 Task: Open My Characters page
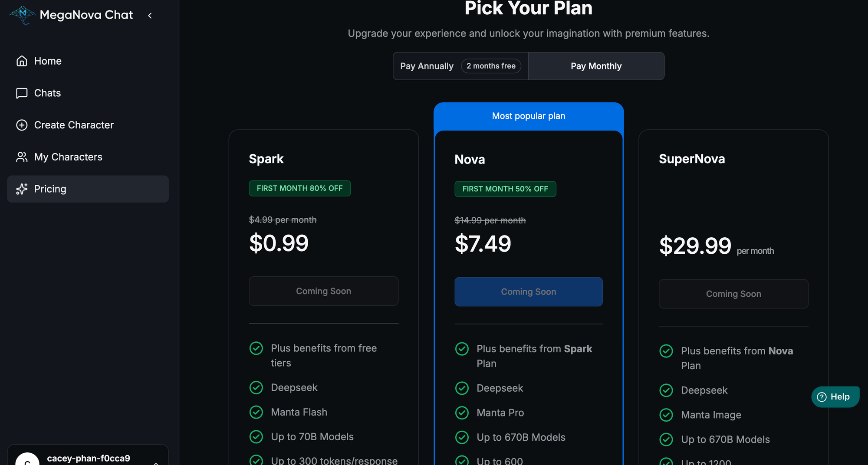(x=68, y=157)
